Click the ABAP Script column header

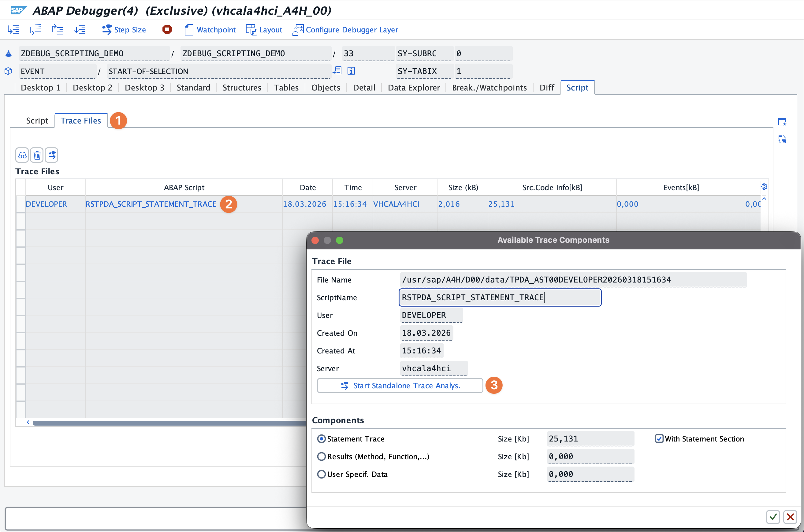(184, 187)
